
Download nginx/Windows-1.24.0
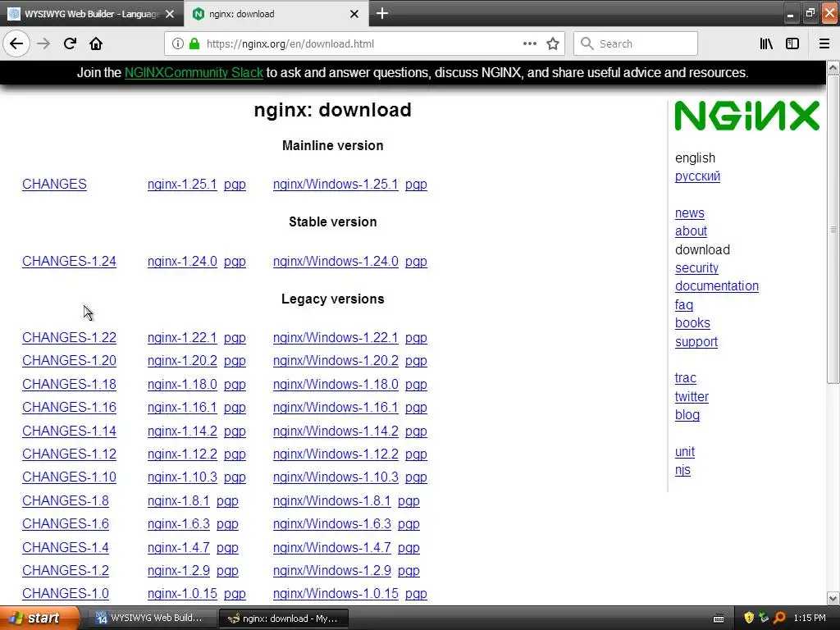[336, 262]
